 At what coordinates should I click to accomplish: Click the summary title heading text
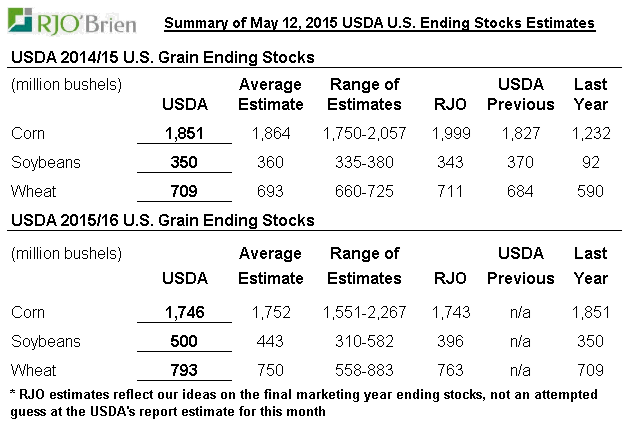379,22
